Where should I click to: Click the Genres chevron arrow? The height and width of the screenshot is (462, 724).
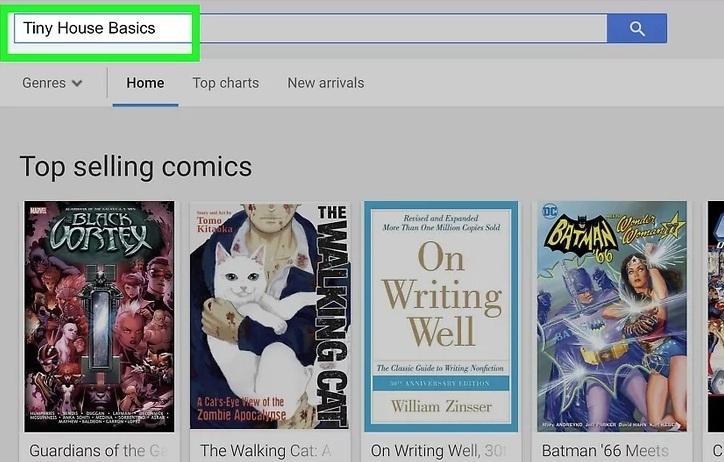[77, 84]
